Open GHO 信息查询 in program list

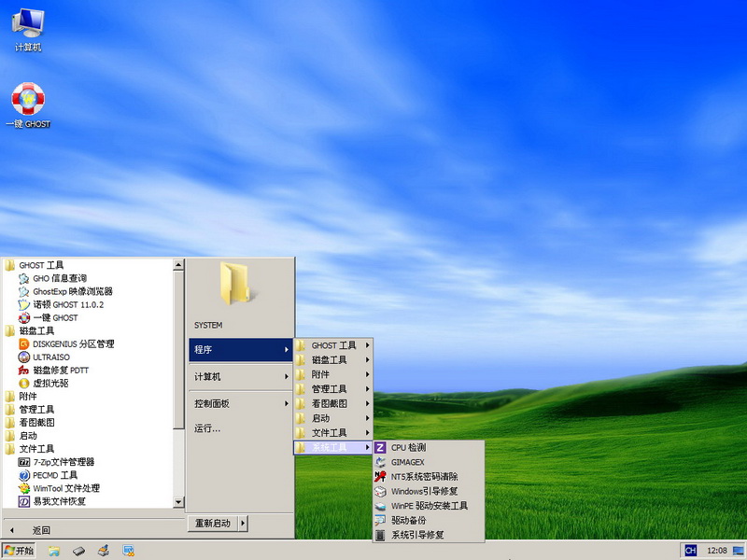tap(52, 278)
